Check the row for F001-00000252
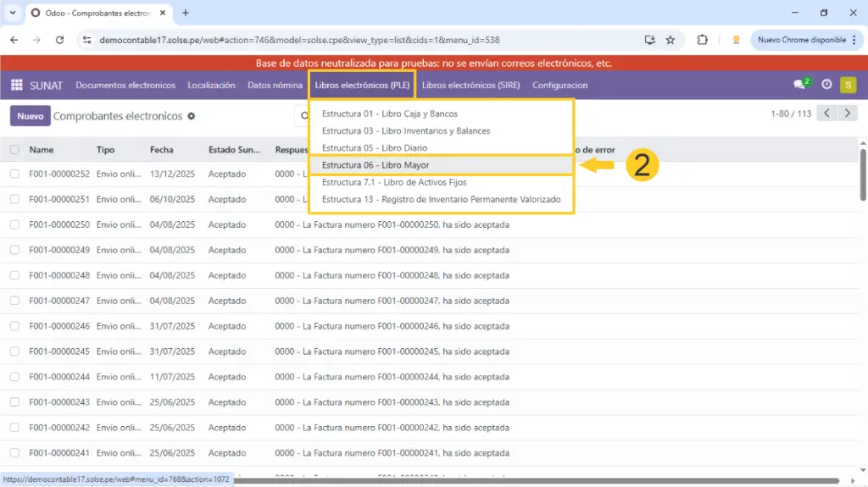The height and width of the screenshot is (487, 868). coord(14,174)
